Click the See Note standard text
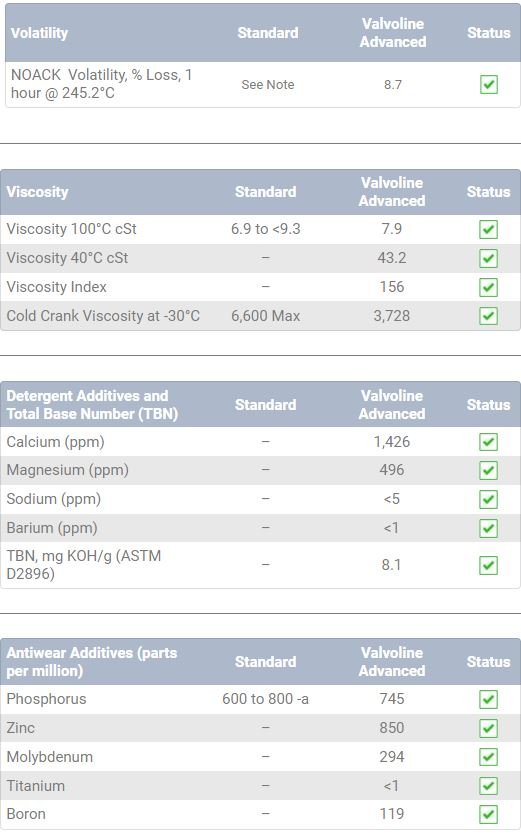 [x=267, y=84]
